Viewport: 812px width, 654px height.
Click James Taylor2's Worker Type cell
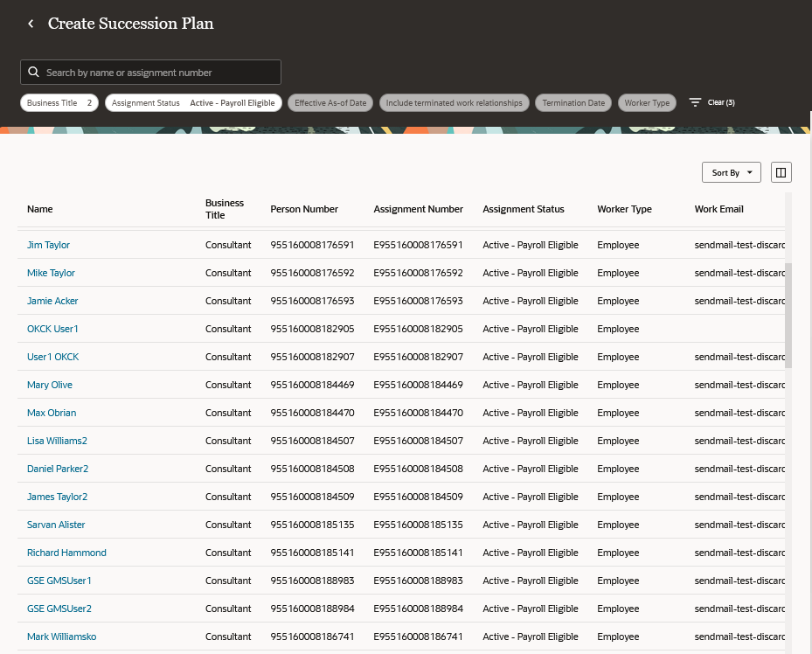coord(618,497)
